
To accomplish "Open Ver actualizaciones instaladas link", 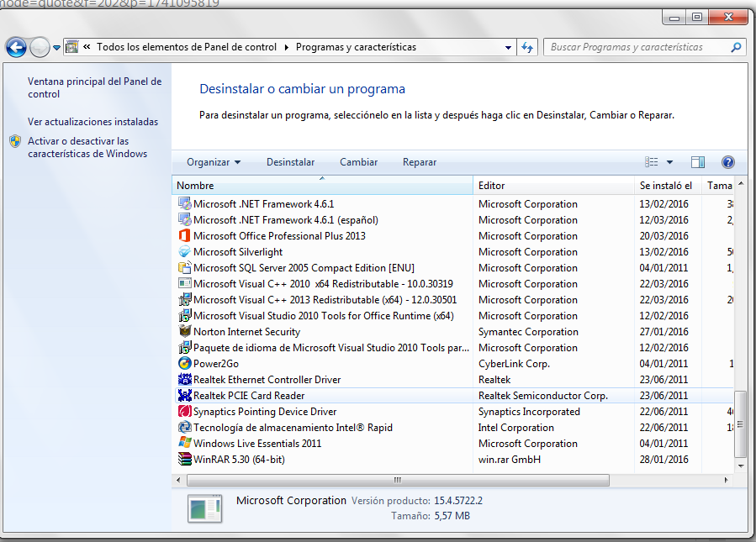I will click(x=93, y=122).
